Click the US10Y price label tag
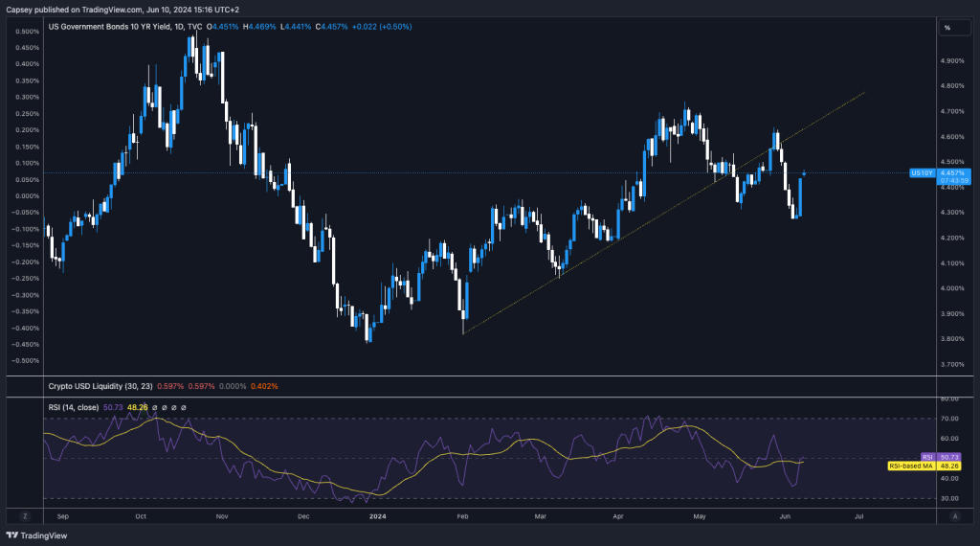 pos(920,173)
